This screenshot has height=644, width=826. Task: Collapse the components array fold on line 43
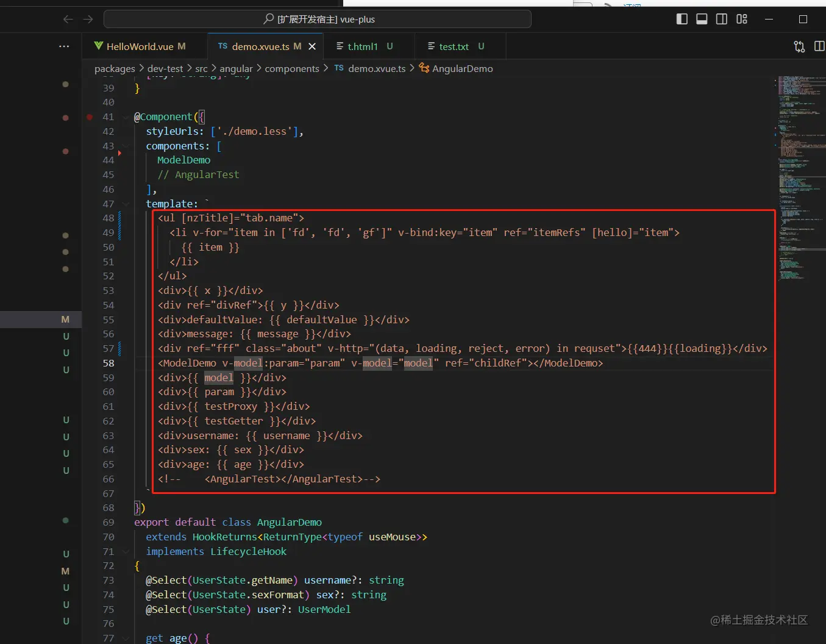click(126, 146)
